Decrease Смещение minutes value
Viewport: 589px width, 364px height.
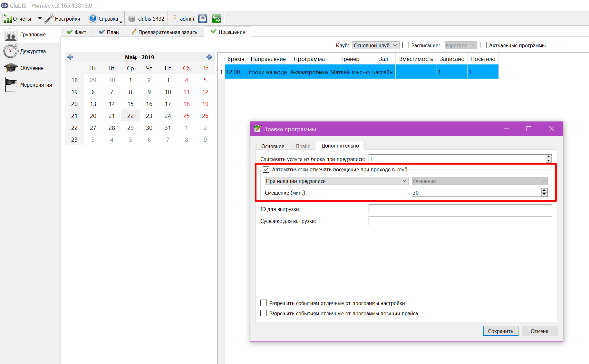pos(544,194)
